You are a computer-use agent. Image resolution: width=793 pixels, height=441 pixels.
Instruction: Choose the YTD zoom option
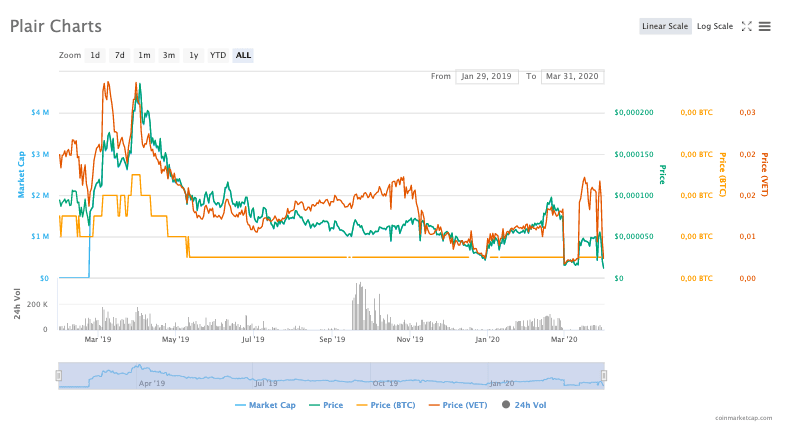pyautogui.click(x=217, y=55)
